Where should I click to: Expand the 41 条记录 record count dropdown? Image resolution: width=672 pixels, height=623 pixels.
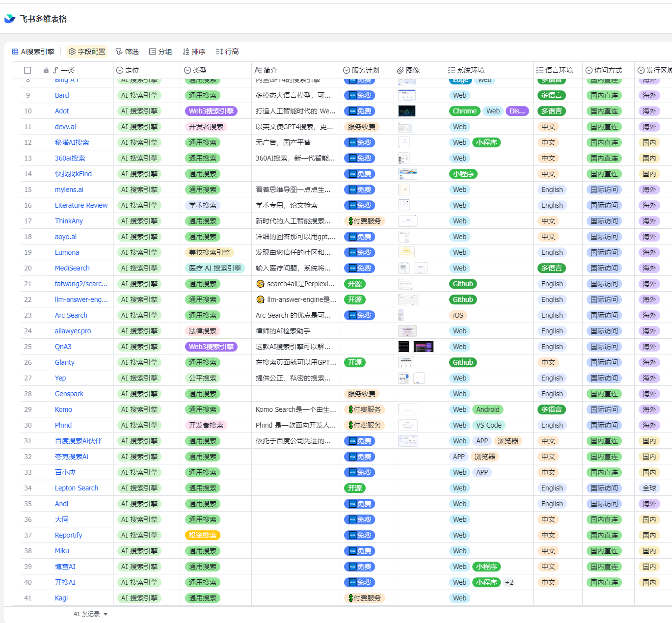[x=90, y=614]
